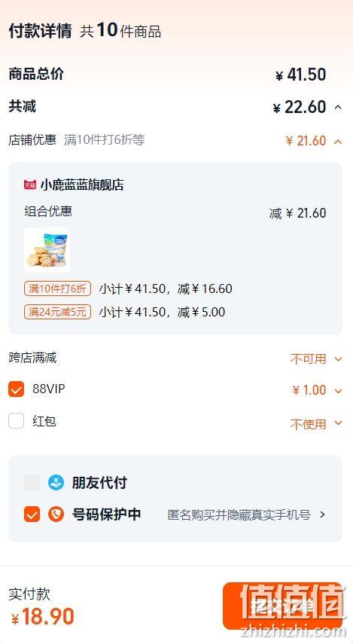Enable the 红包 checkbox
The height and width of the screenshot is (644, 353).
click(x=17, y=421)
